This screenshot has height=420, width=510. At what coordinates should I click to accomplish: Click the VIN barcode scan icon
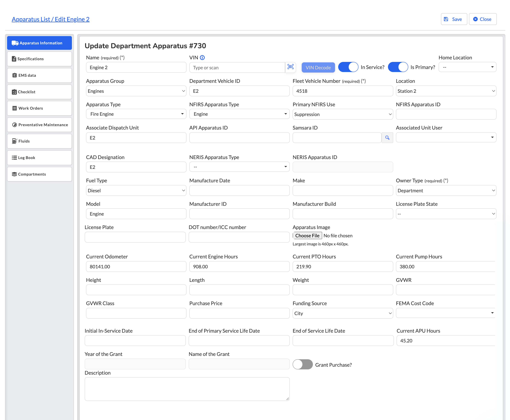point(290,67)
